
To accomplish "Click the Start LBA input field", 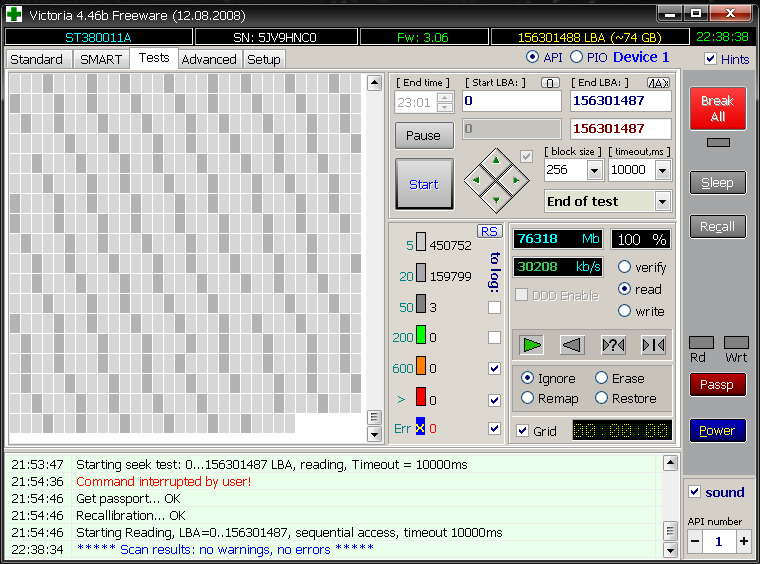I will pyautogui.click(x=511, y=101).
